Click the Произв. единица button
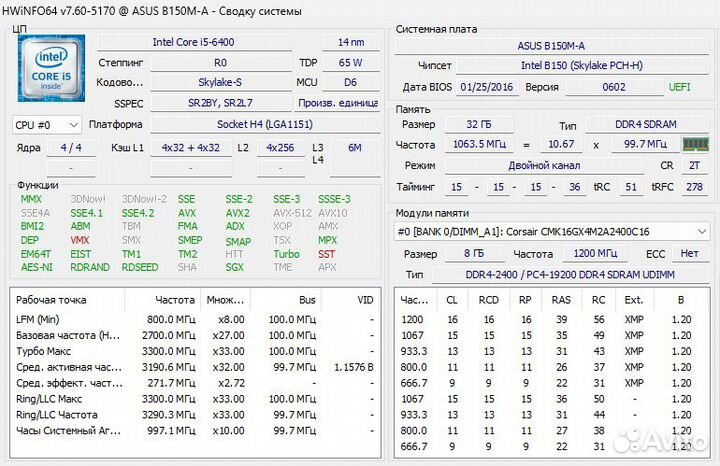This screenshot has height=466, width=720. (337, 103)
